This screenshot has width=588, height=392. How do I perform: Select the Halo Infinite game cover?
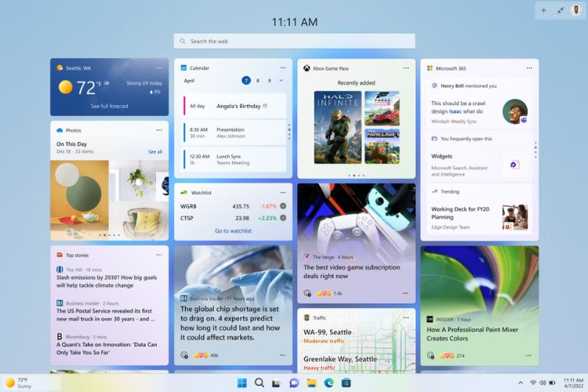(x=338, y=127)
